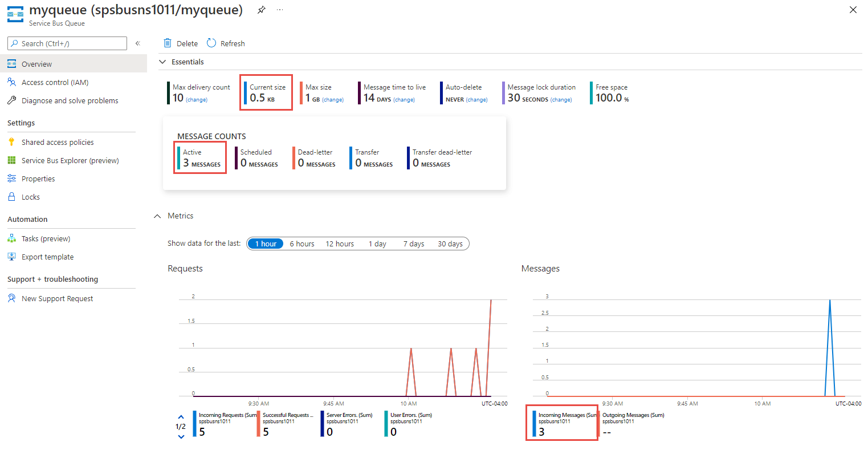The width and height of the screenshot is (868, 454).
Task: Select the 1 hour time range
Action: [266, 244]
